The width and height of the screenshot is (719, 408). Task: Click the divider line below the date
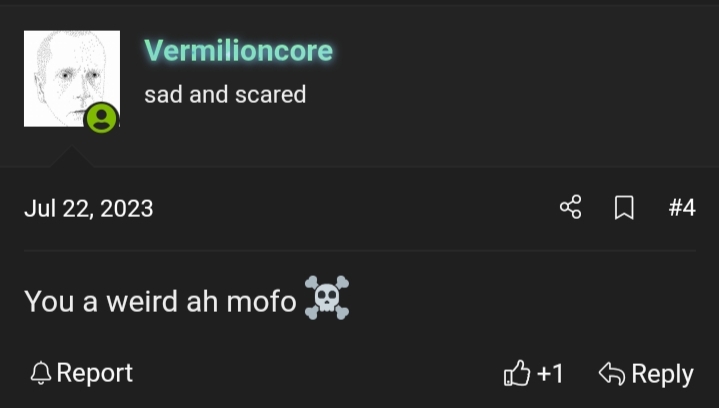click(360, 251)
